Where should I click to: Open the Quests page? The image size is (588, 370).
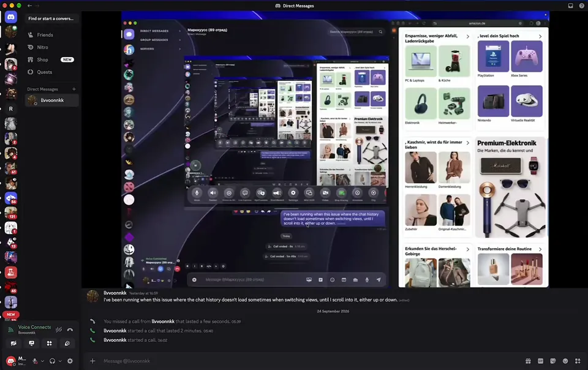51,72
